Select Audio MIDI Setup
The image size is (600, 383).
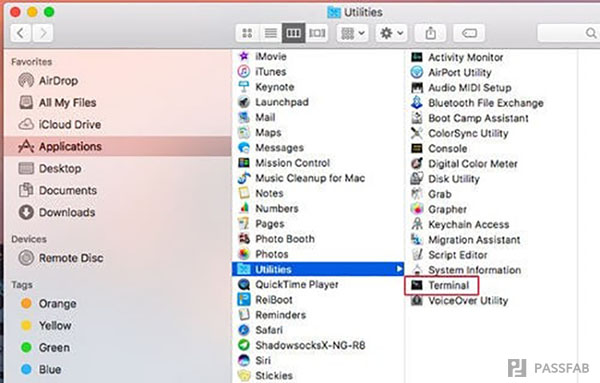click(x=461, y=88)
